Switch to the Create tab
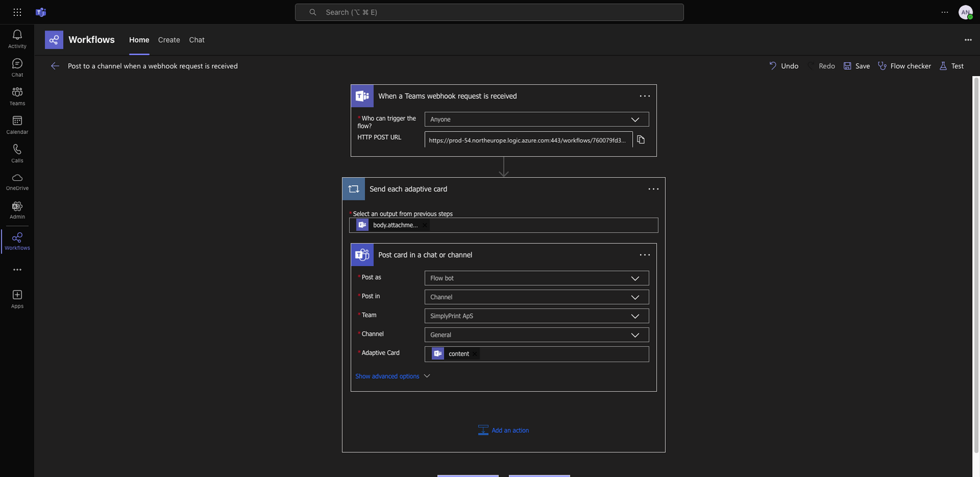The image size is (980, 477). click(169, 40)
